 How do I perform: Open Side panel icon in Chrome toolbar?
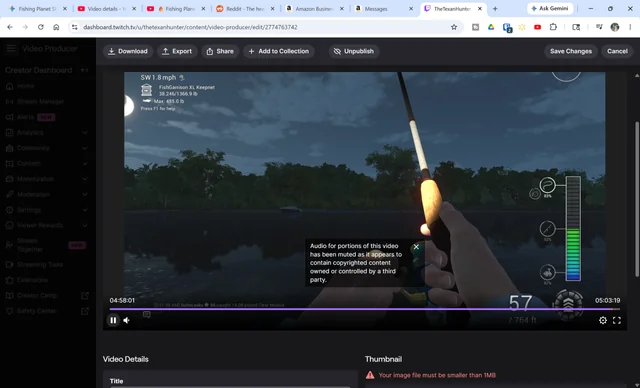(x=576, y=27)
